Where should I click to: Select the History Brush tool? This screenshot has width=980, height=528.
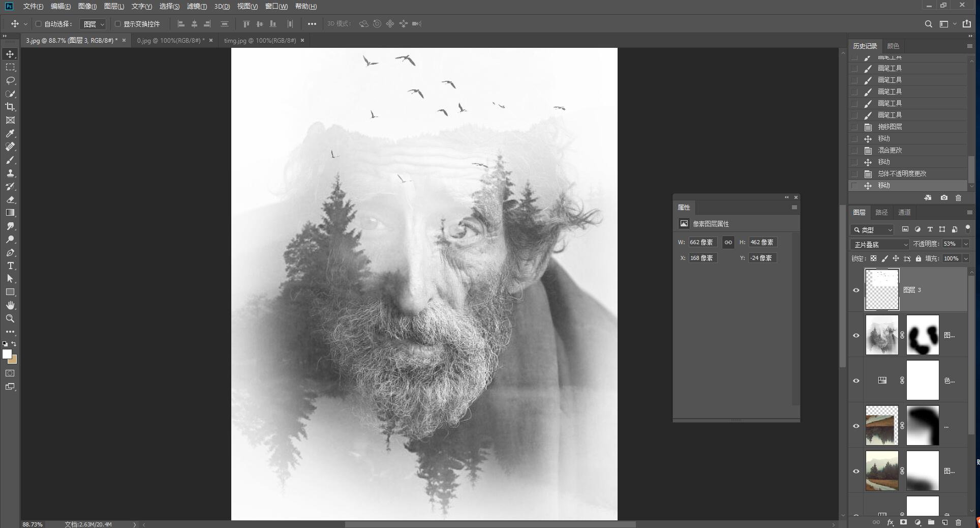(x=10, y=186)
